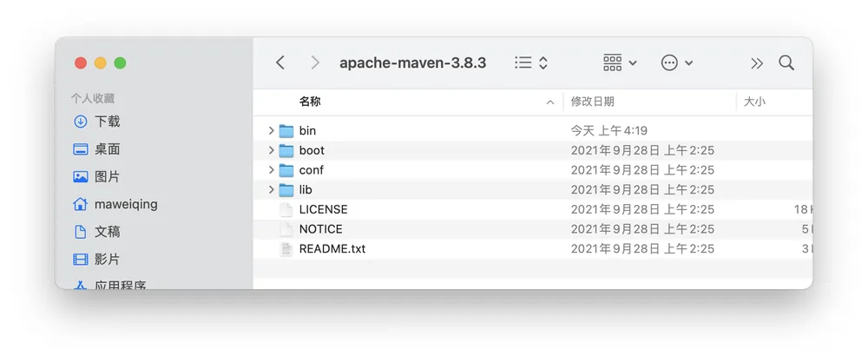Screen dimensions: 868x362
Task: Expand the conf folder
Action: 271,170
